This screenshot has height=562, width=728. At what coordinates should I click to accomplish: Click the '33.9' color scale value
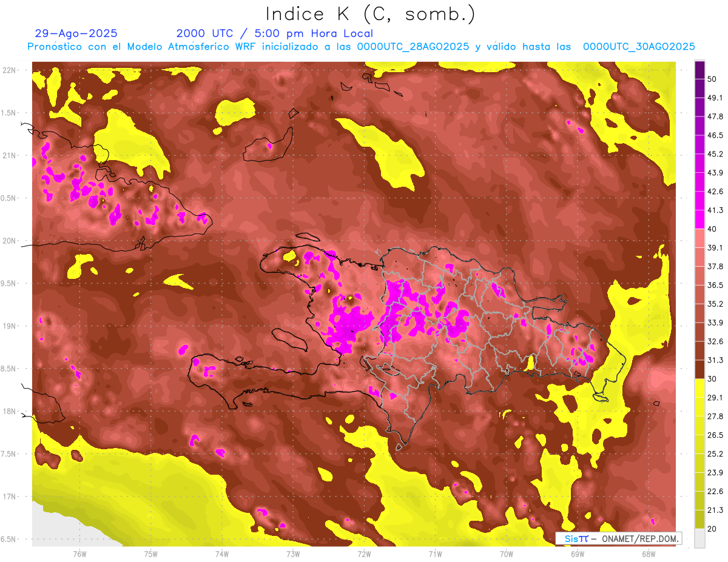[x=715, y=323]
